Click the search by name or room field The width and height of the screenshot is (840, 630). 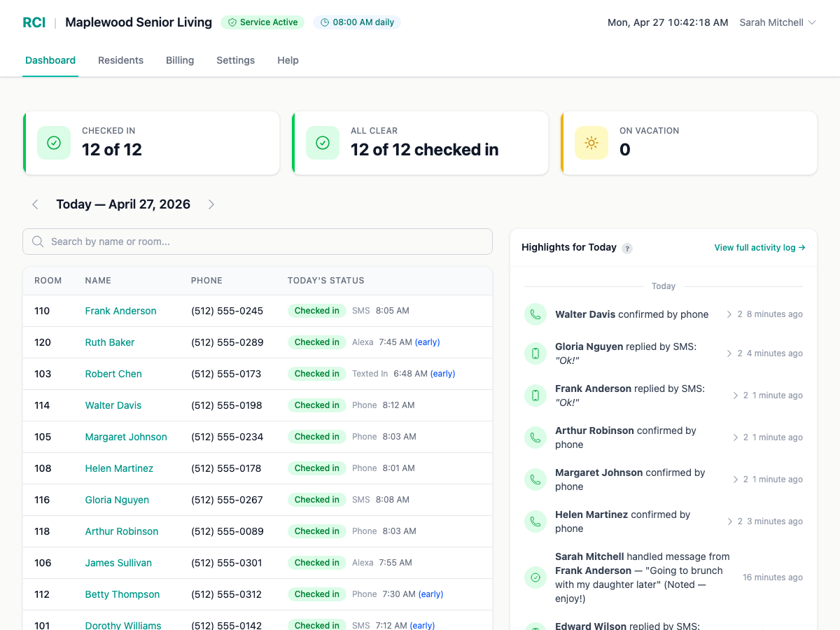click(x=258, y=241)
